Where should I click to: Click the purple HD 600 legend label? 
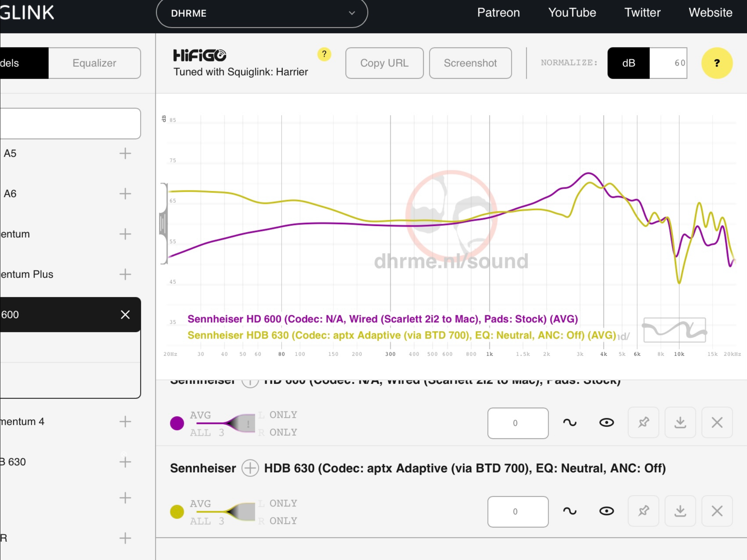383,319
